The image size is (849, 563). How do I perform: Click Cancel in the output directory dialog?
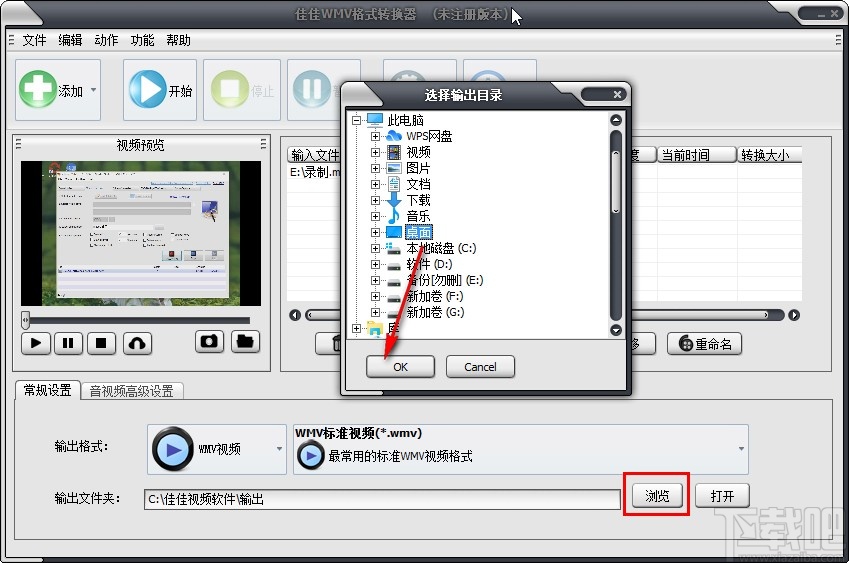(x=480, y=366)
